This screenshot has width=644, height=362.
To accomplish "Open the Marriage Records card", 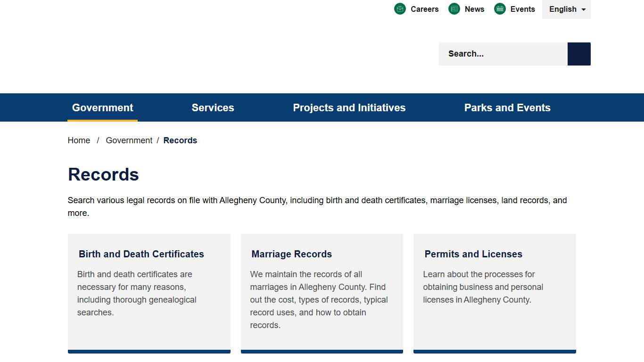I will coord(291,254).
